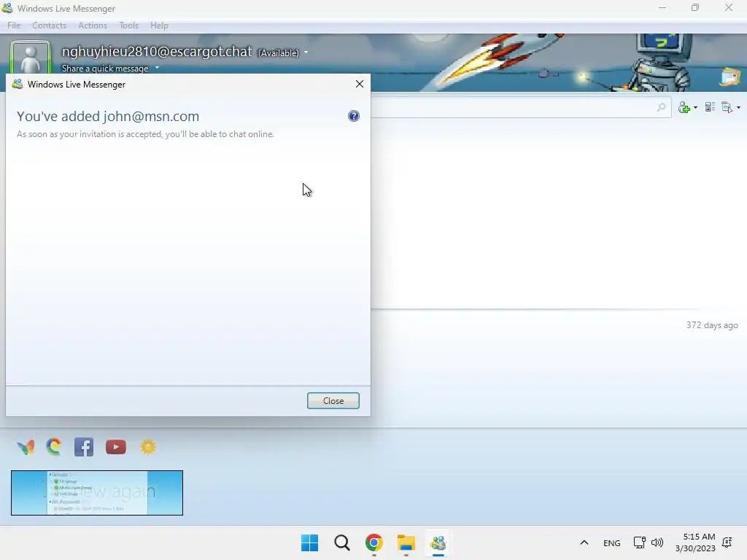Click the contact list layout icon
Screen dimensions: 747x560
tap(710, 107)
